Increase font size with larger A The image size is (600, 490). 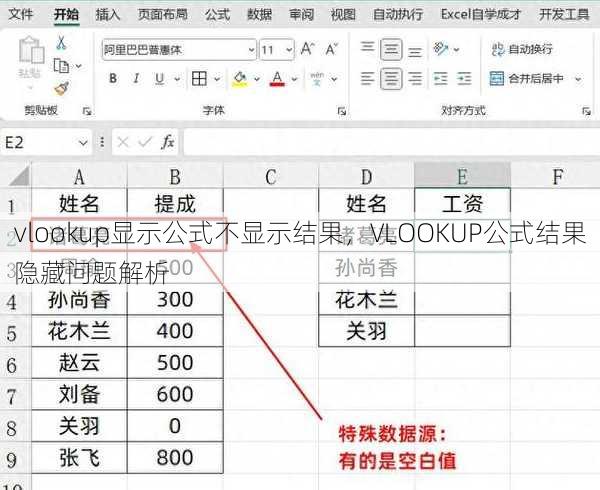point(307,49)
